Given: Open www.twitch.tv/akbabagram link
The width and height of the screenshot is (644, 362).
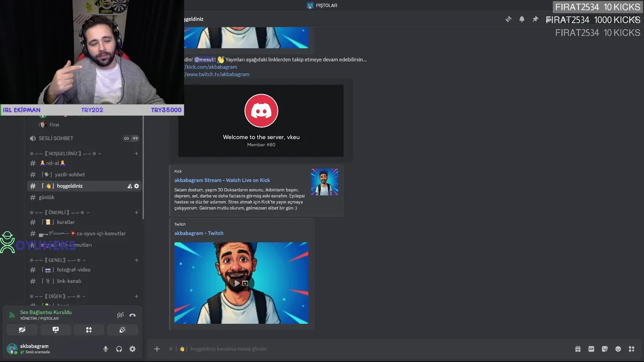Looking at the screenshot, I should click(216, 74).
